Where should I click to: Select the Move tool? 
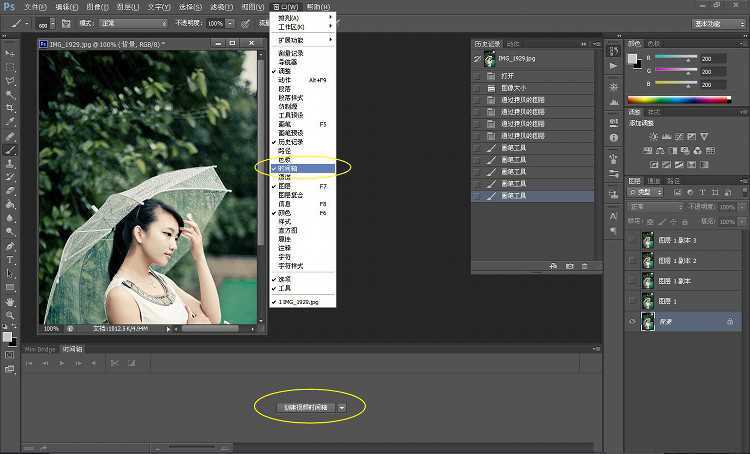(x=10, y=52)
